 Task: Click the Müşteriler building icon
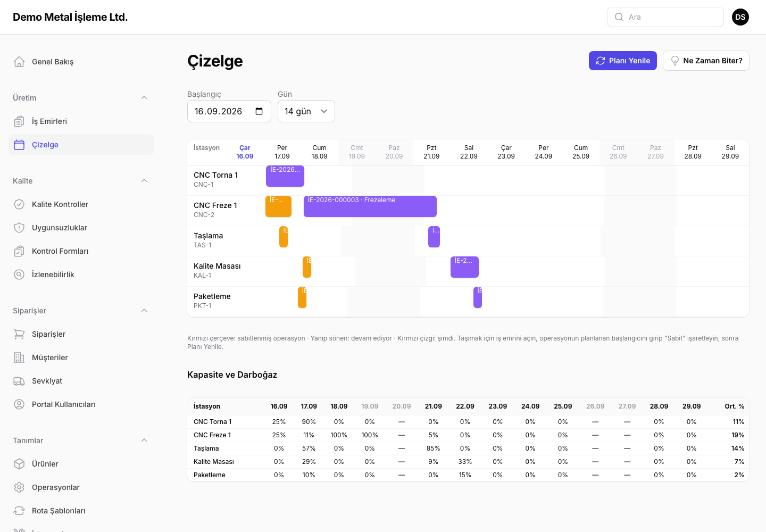[19, 358]
